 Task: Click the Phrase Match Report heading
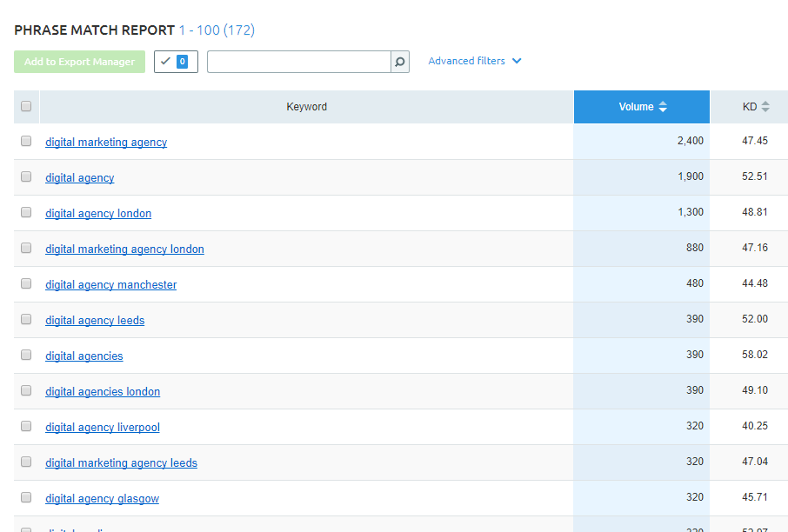[95, 30]
